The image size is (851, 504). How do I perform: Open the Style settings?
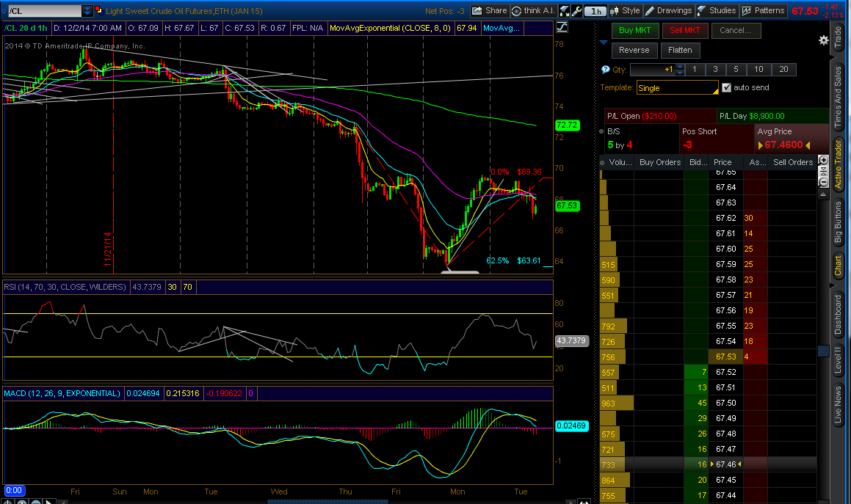tap(625, 11)
